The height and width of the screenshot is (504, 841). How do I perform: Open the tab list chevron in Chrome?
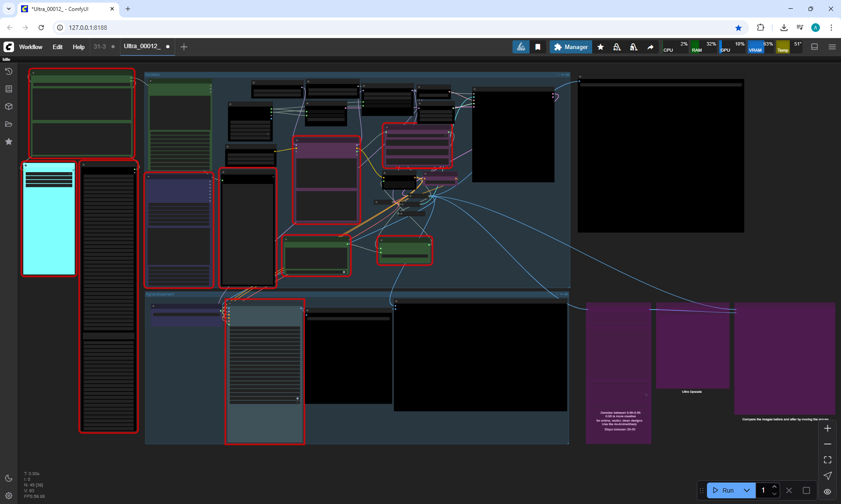click(x=8, y=9)
